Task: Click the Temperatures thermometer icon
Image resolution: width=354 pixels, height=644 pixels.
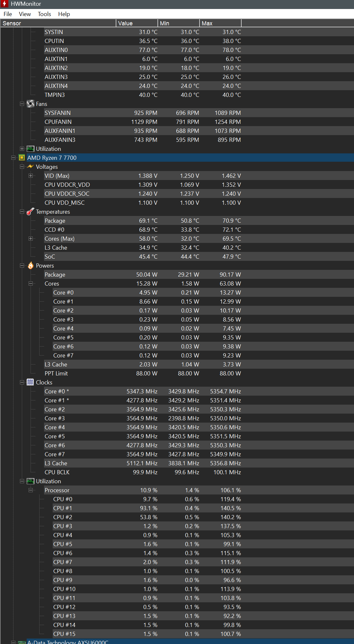Action: click(31, 211)
